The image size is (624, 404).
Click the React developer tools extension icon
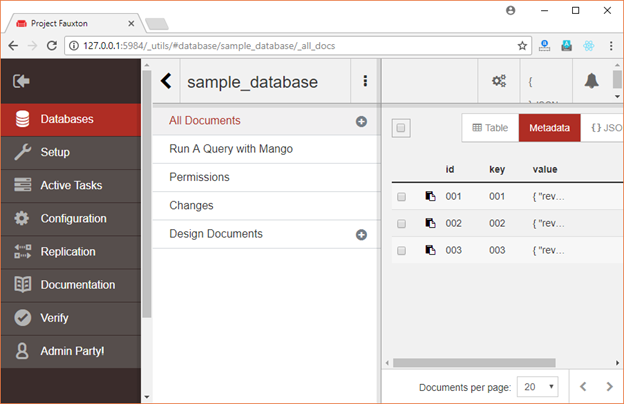(588, 46)
